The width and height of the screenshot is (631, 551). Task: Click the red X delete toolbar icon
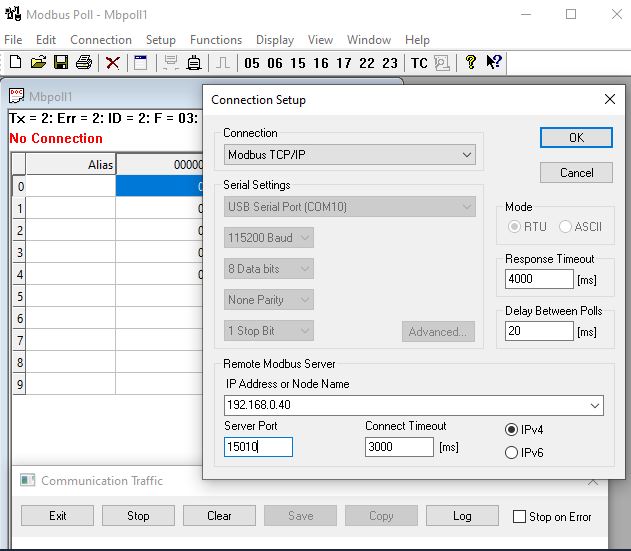[x=113, y=63]
